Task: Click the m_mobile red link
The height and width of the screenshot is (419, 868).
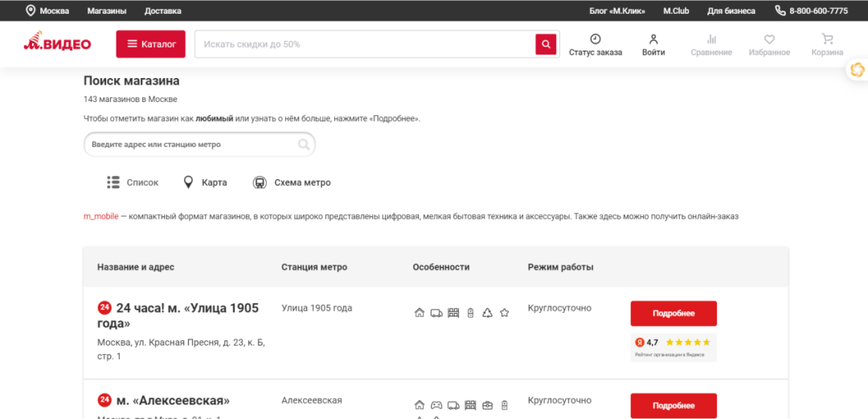Action: point(100,216)
